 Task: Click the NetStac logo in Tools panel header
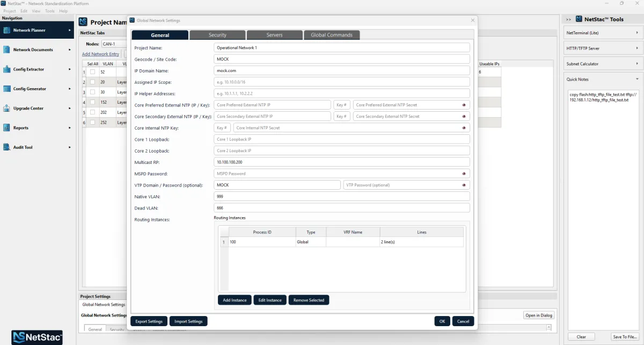579,19
